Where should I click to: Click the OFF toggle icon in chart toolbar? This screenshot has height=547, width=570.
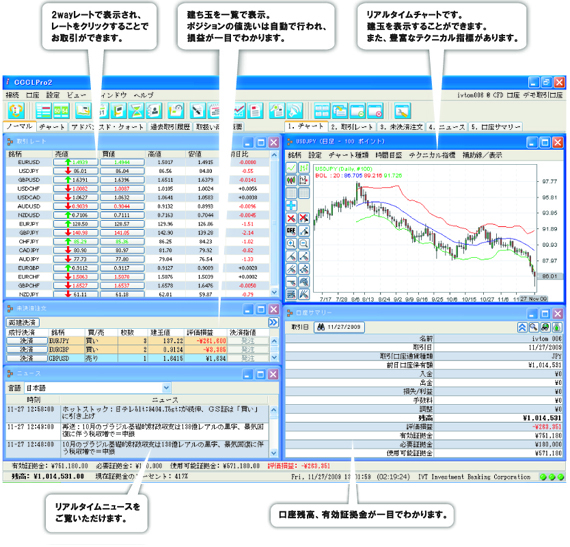tap(291, 231)
